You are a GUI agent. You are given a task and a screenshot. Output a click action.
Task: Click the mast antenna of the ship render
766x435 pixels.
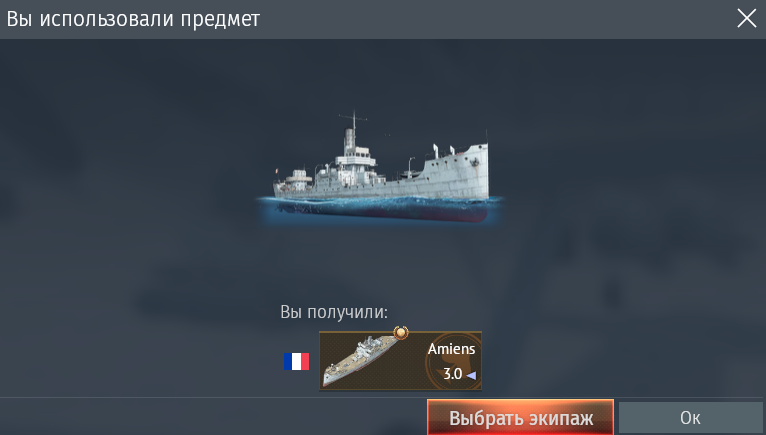tap(353, 120)
